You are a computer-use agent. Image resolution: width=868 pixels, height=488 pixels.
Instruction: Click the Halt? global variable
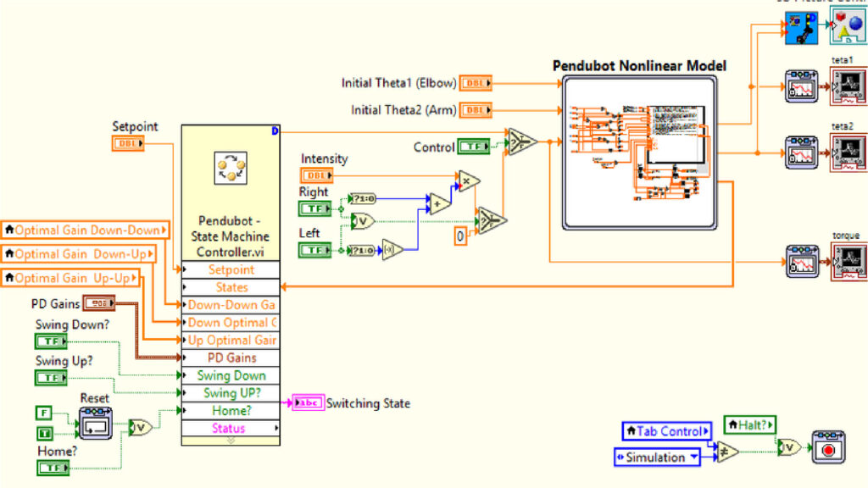[749, 426]
